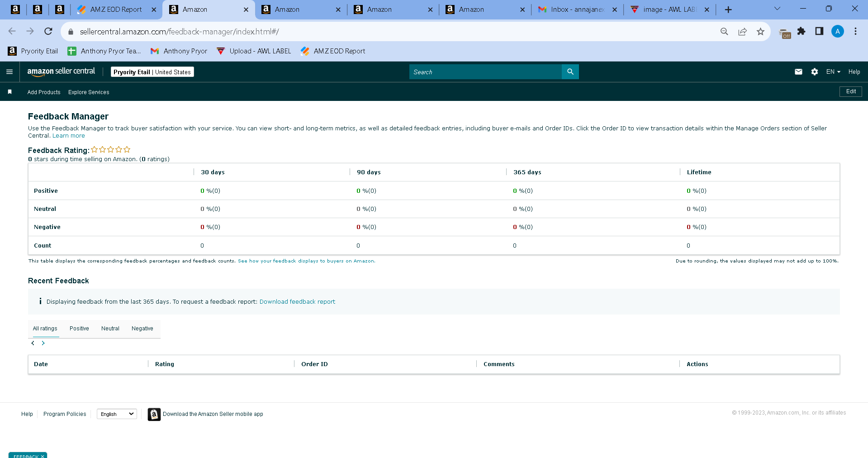Click the Amazon Seller app icon in footer
868x458 pixels.
pos(154,414)
